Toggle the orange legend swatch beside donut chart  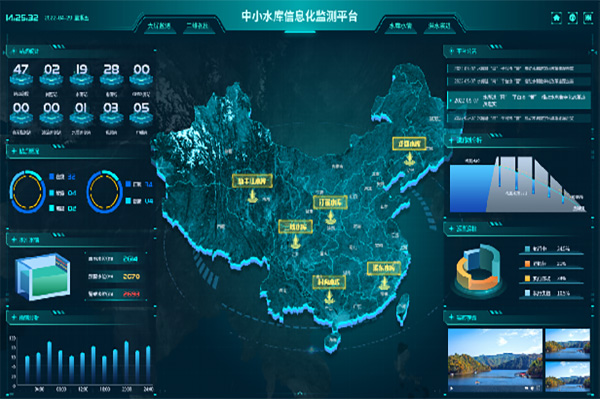(x=529, y=263)
